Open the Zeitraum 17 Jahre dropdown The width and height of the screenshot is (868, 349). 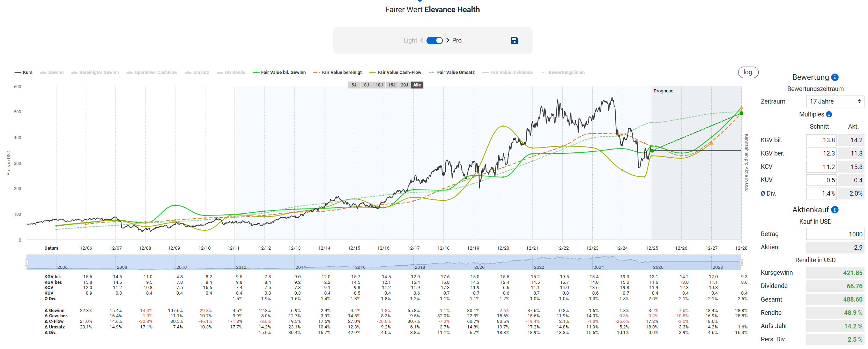click(835, 101)
